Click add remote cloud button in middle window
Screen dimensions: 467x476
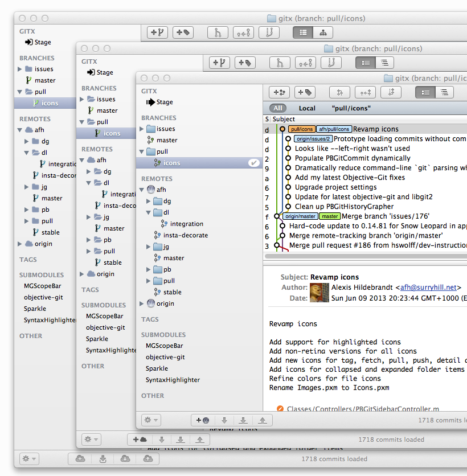point(140,439)
